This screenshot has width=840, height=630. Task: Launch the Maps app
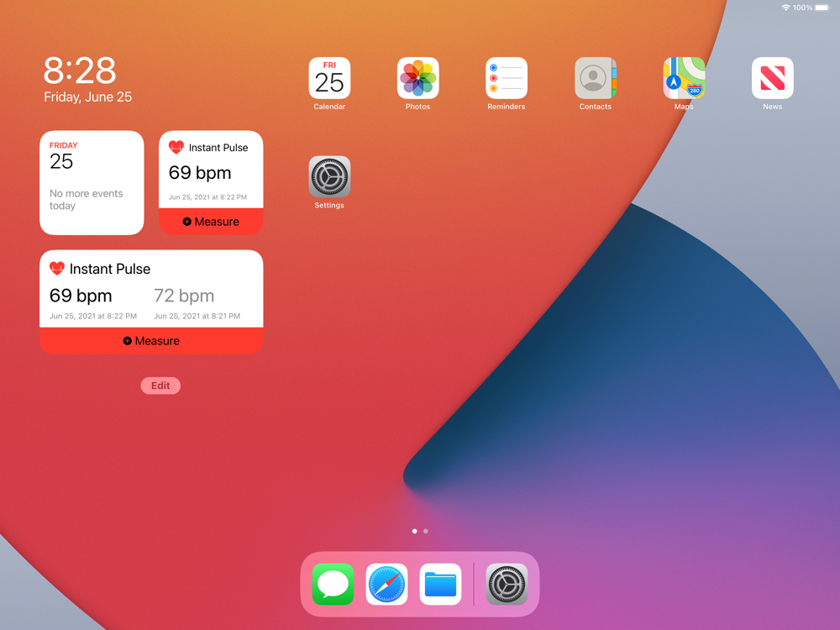point(684,78)
